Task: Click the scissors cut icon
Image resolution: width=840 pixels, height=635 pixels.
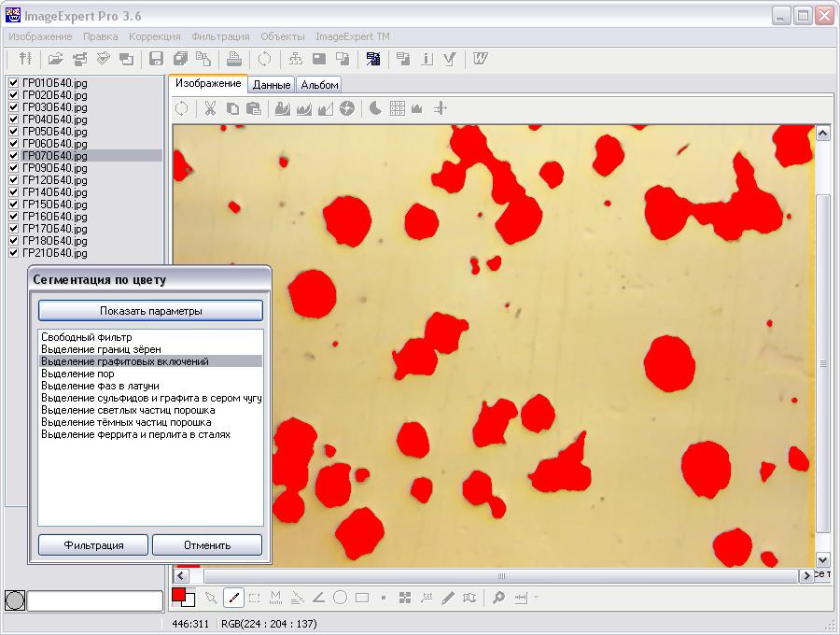Action: pyautogui.click(x=210, y=108)
